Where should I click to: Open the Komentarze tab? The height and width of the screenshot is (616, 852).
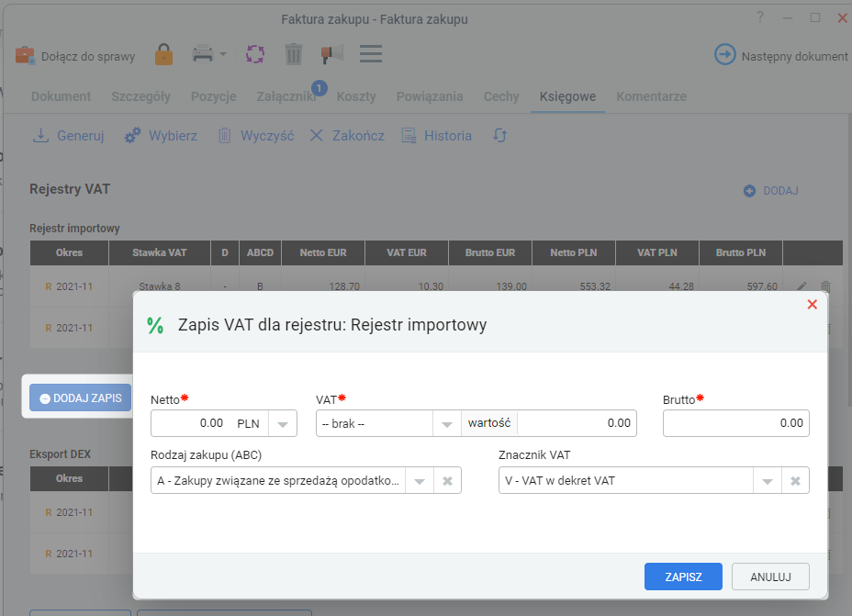[x=651, y=96]
